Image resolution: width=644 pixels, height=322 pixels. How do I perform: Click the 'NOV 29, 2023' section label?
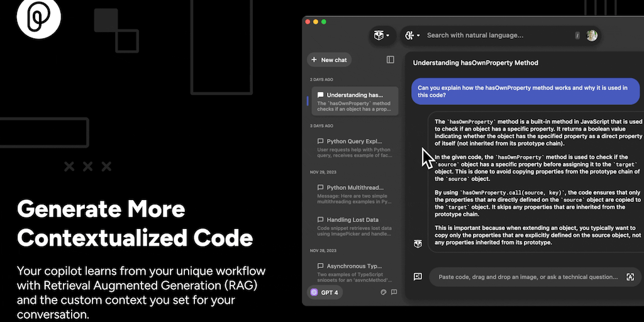pos(323,172)
